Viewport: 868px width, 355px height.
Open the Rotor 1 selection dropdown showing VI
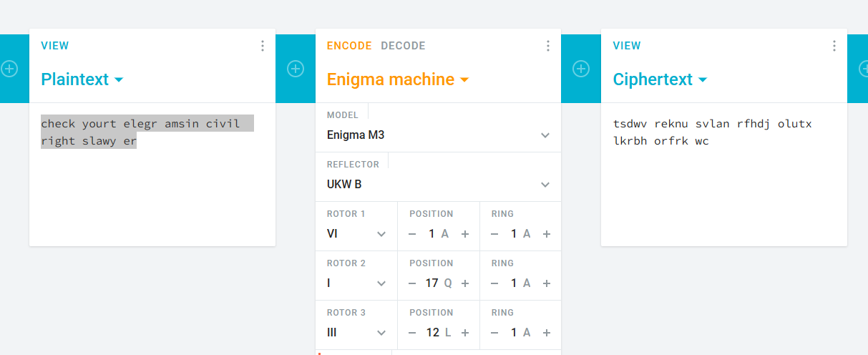point(356,234)
